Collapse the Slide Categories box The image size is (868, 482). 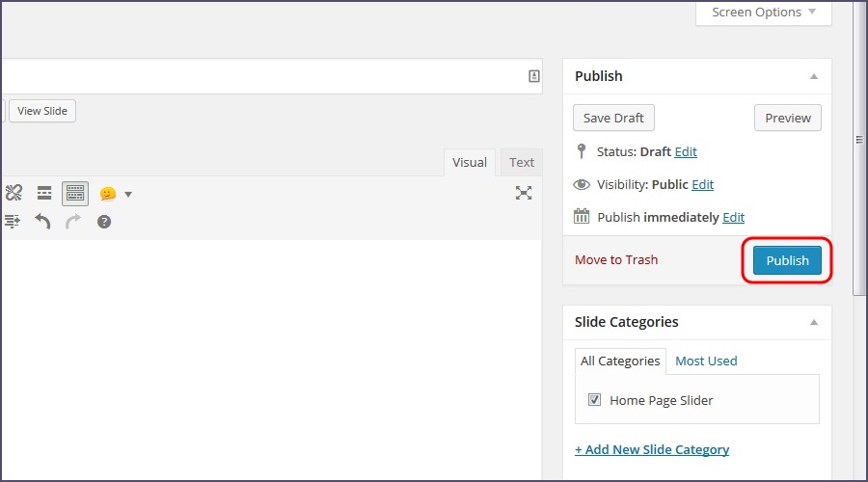[813, 322]
